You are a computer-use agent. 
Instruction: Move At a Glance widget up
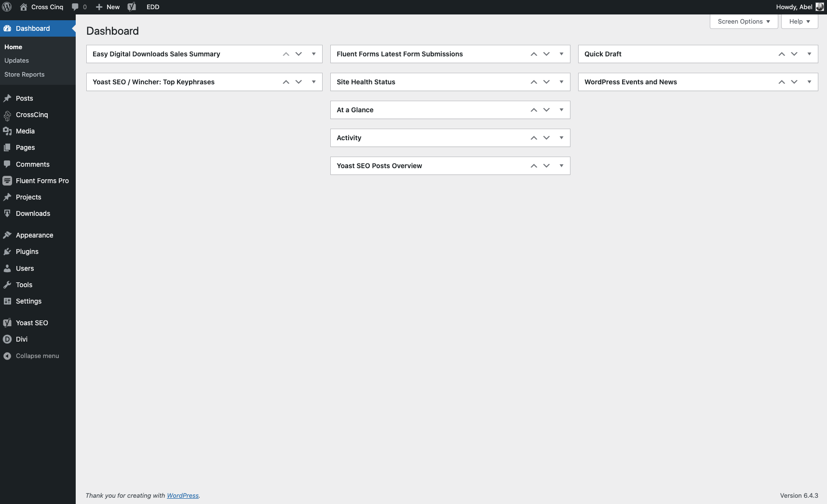pyautogui.click(x=534, y=110)
